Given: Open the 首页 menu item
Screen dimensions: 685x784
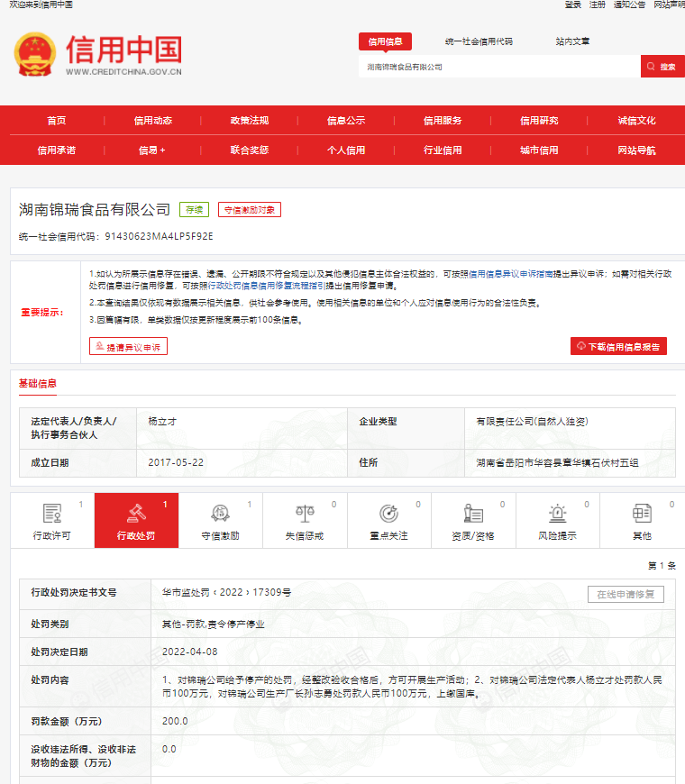Looking at the screenshot, I should (57, 121).
